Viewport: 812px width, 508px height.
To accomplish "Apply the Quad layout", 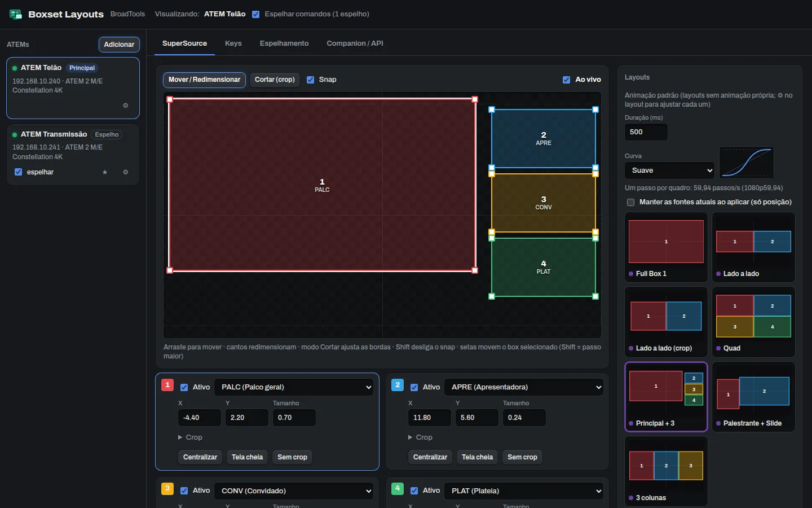I will [x=753, y=322].
